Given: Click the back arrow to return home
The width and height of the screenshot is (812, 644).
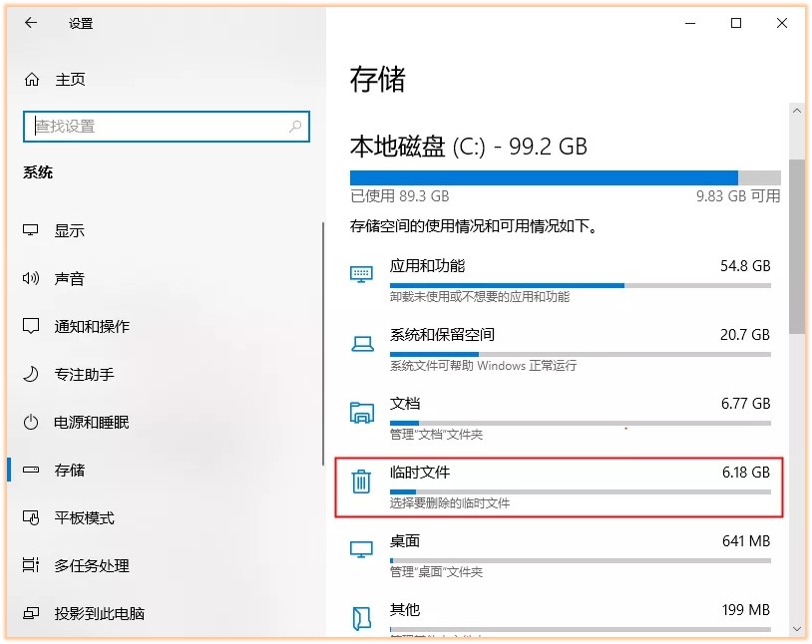Looking at the screenshot, I should 31,23.
